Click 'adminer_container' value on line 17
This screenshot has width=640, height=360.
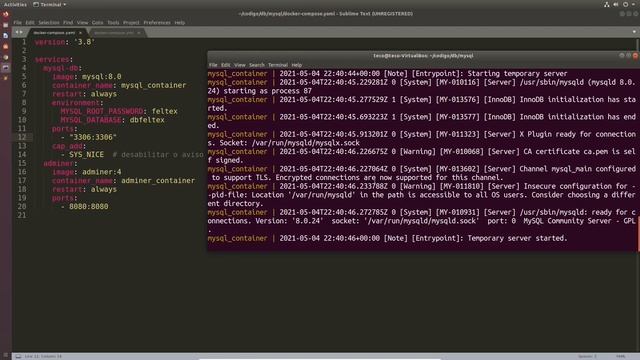point(158,180)
